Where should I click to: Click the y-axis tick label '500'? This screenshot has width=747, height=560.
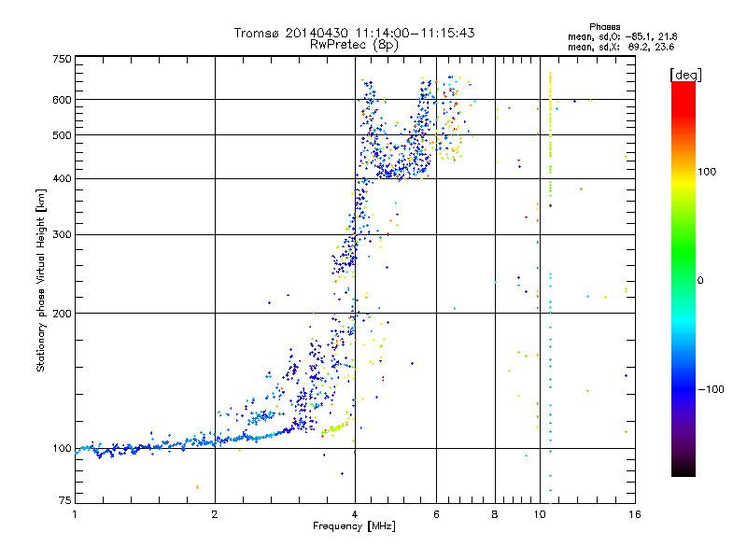point(62,135)
